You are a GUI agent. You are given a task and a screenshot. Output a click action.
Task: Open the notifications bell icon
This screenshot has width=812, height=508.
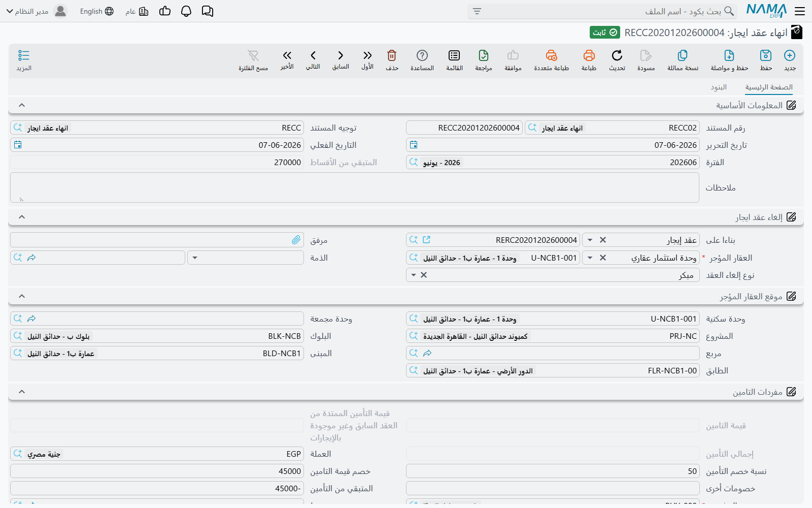(x=186, y=11)
